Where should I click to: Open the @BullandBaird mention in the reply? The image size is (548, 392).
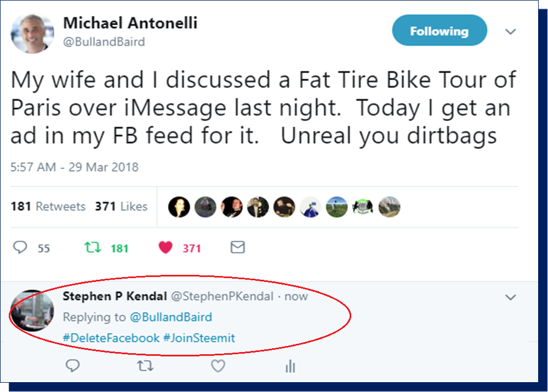(x=170, y=317)
